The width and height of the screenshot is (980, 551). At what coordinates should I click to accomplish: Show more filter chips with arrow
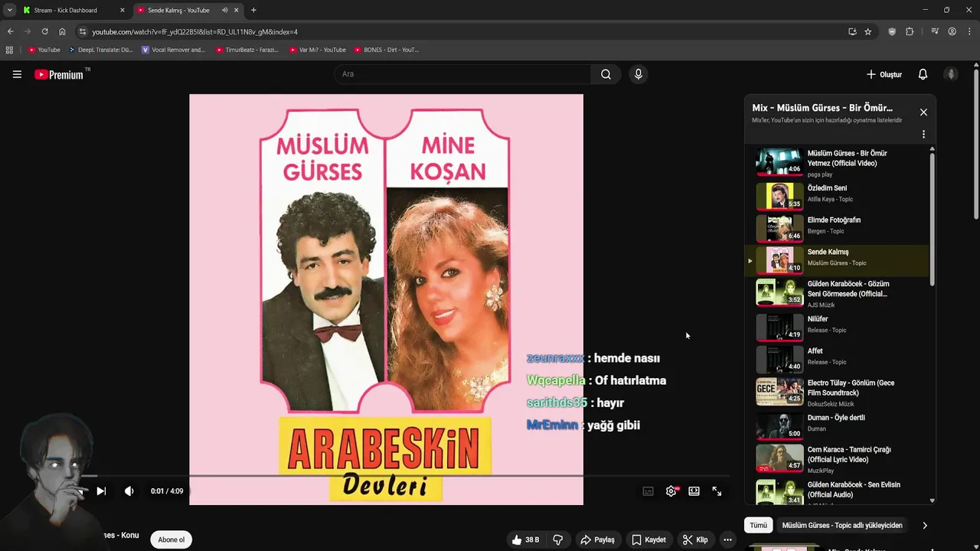click(924, 526)
